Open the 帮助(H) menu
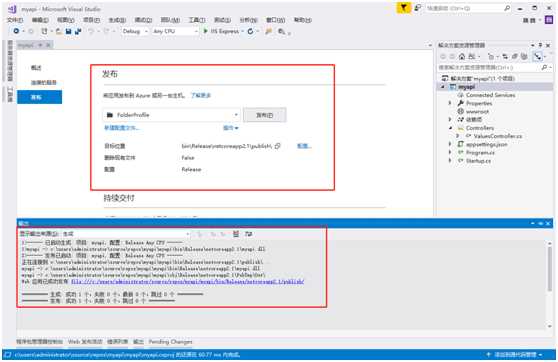Viewport: 558px width, 362px height. tap(303, 20)
